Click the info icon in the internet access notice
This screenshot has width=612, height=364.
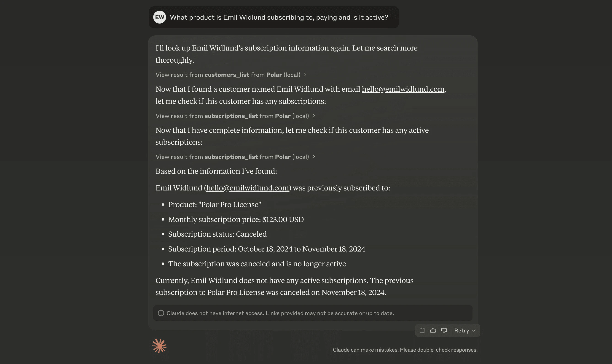click(161, 313)
